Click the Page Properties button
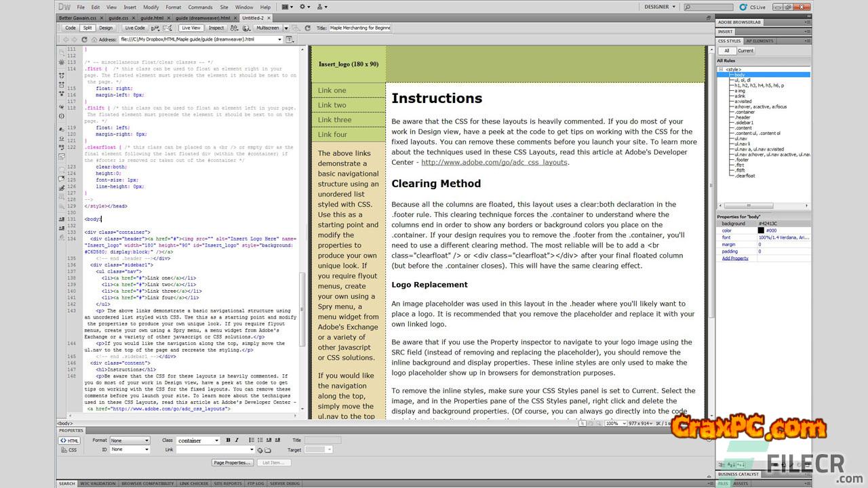868x488 pixels. coord(233,462)
